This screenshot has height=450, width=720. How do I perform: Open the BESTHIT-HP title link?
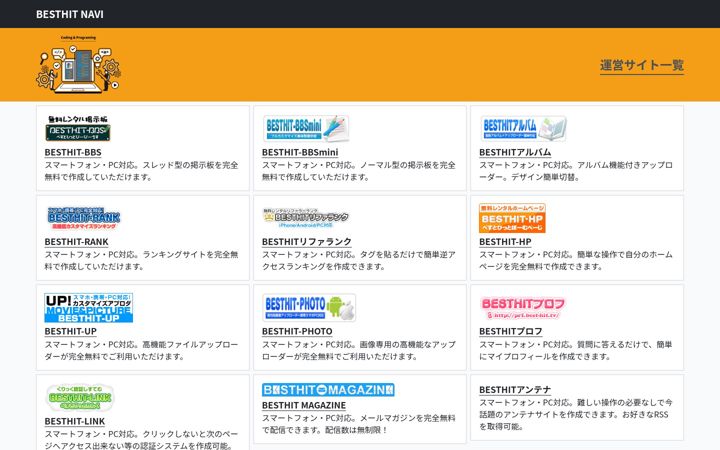coord(505,242)
